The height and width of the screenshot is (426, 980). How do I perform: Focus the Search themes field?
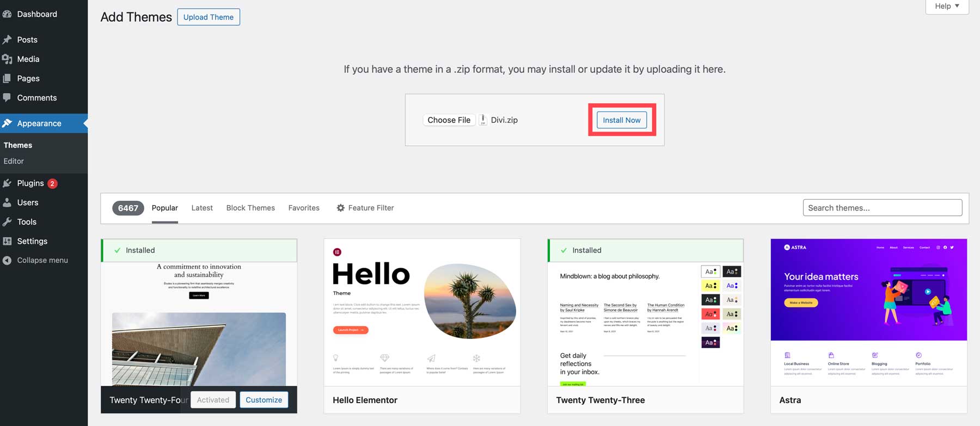(x=883, y=208)
